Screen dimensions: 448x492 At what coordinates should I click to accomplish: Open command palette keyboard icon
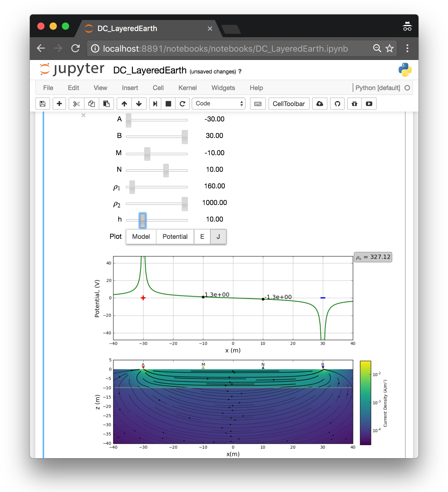(258, 104)
